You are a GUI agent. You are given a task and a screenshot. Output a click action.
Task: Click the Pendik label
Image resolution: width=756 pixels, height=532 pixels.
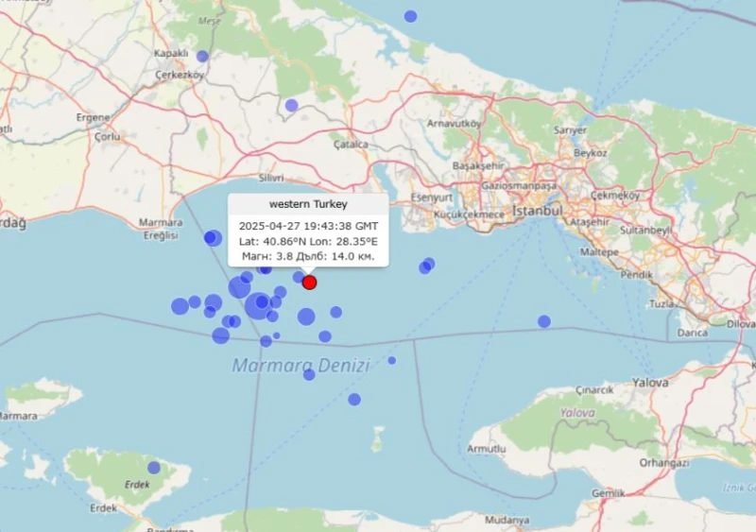point(636,275)
